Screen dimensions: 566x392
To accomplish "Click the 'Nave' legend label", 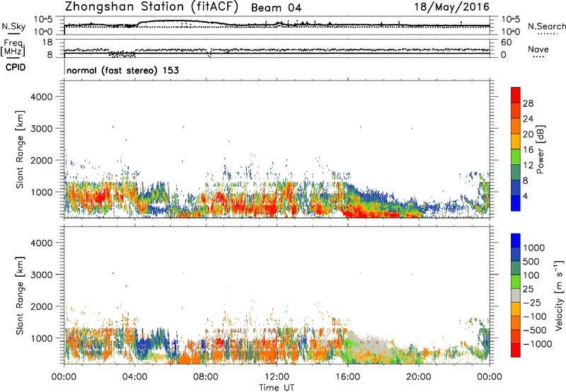I will pos(538,50).
